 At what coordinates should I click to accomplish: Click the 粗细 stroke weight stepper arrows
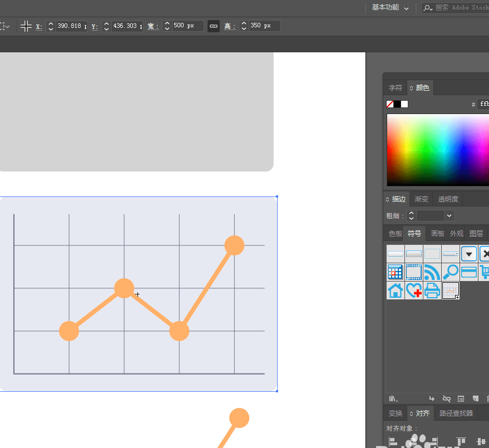click(x=411, y=215)
